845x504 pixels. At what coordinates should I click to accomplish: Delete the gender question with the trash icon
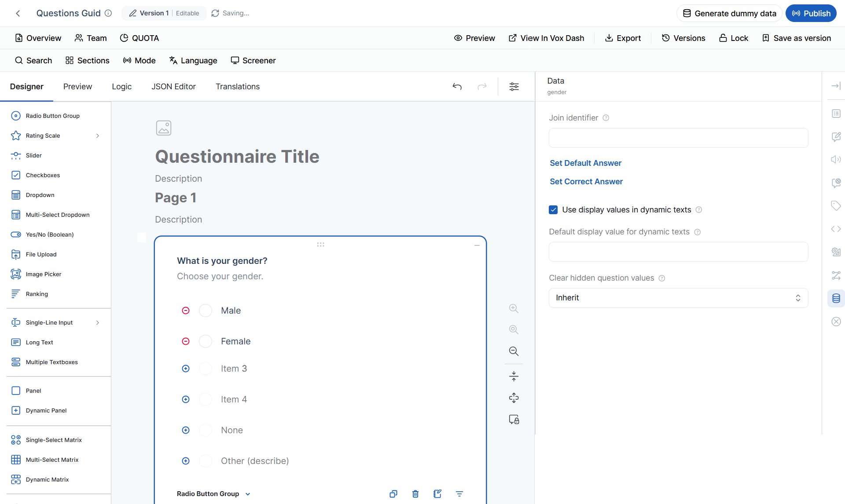pyautogui.click(x=415, y=494)
